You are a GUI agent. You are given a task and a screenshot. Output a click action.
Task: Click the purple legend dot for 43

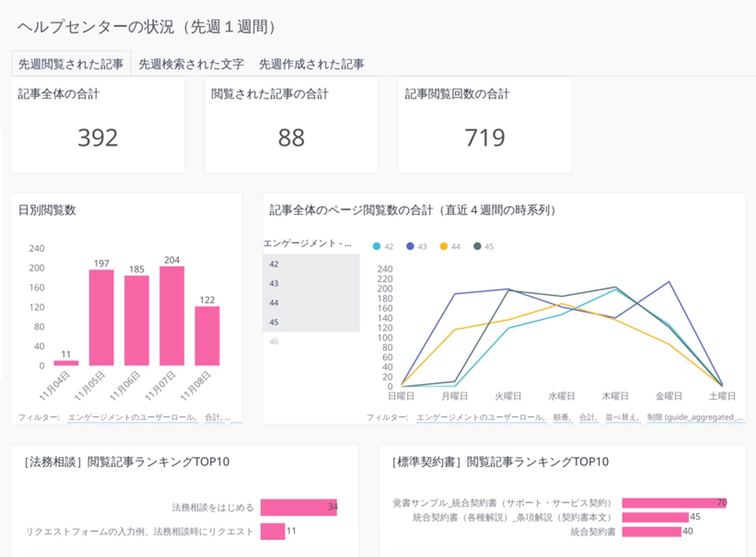[410, 246]
